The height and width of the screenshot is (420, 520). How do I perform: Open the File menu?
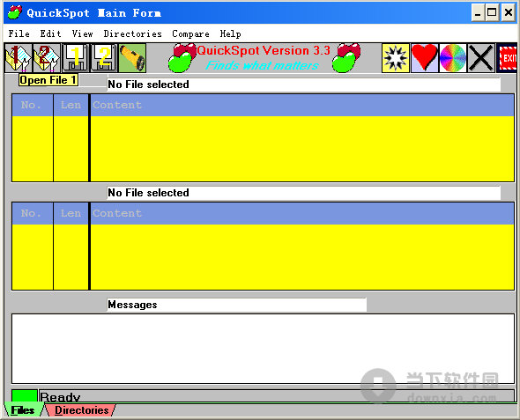click(x=19, y=33)
